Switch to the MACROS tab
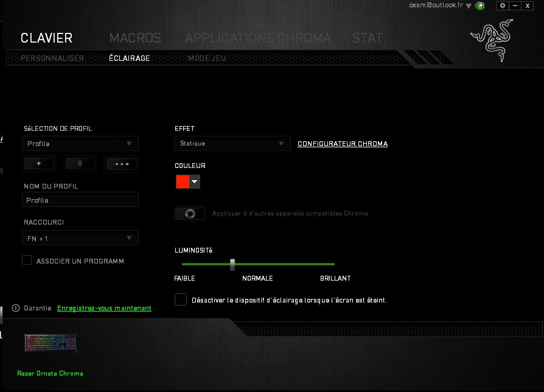Viewport: 544px width, 392px height. (134, 38)
